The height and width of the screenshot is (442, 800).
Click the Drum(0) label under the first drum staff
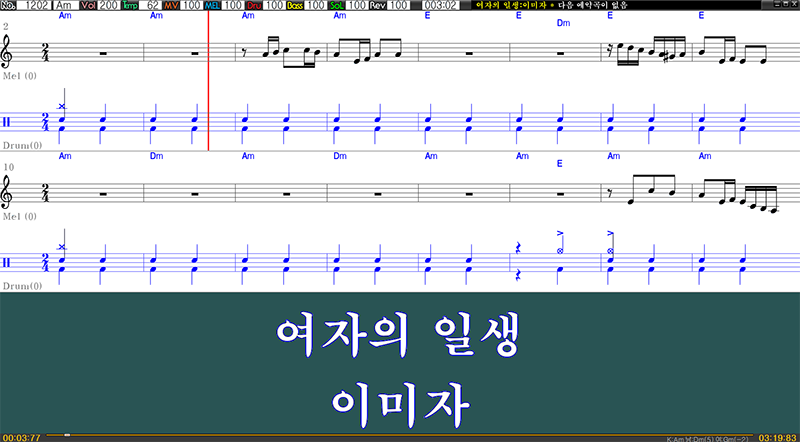pos(22,145)
